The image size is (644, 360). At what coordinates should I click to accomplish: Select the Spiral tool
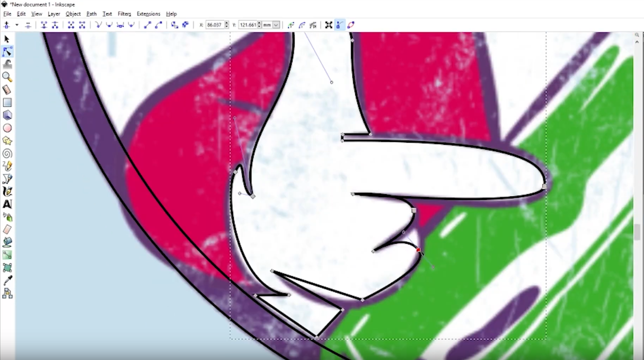[7, 153]
